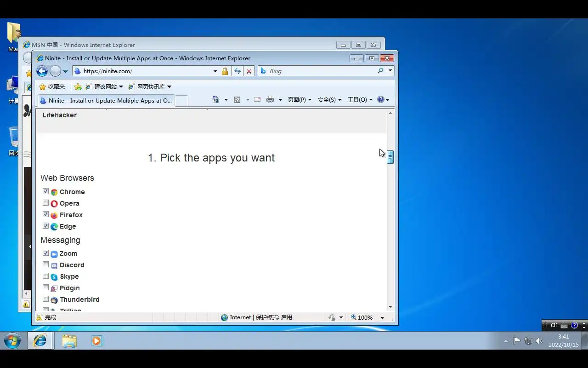
Task: Click the Lifehacker text
Action: tap(60, 115)
